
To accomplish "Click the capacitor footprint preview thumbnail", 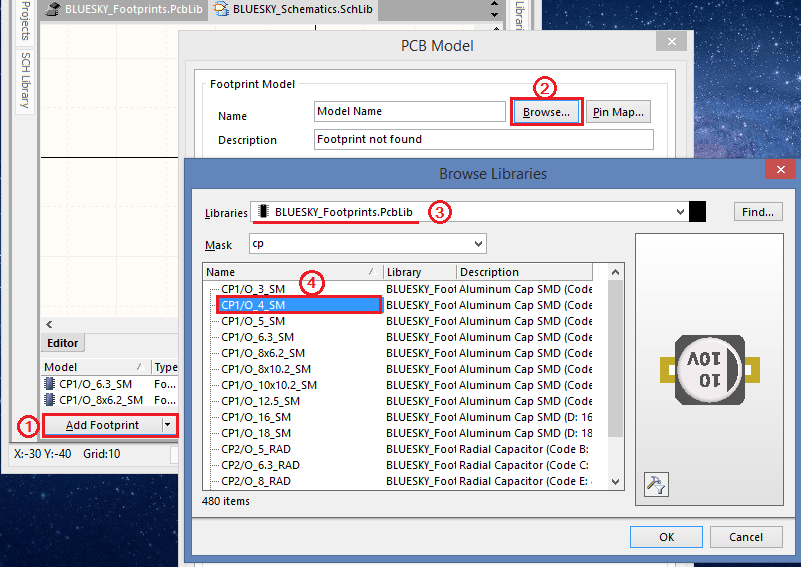I will coord(710,370).
